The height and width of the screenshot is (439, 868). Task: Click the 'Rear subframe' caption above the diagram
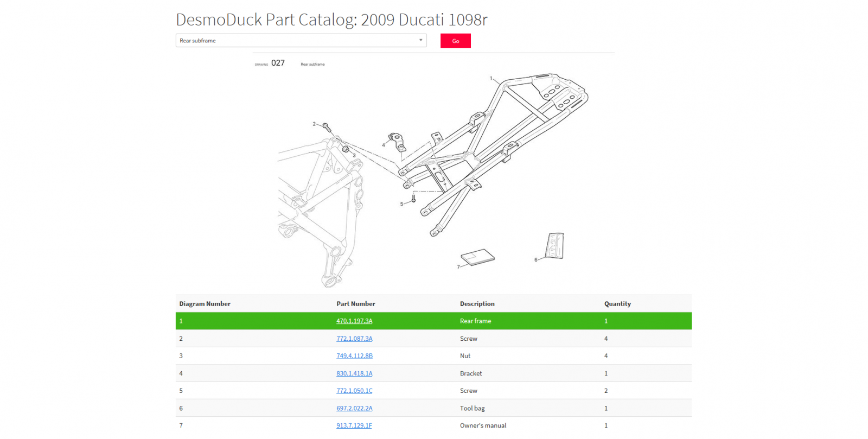point(313,64)
